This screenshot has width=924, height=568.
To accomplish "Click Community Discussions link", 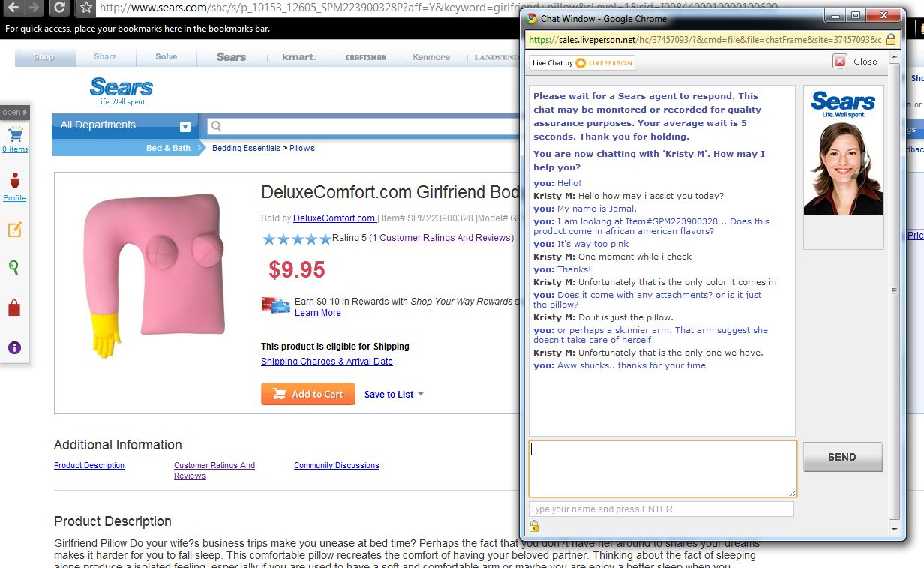I will pyautogui.click(x=337, y=466).
